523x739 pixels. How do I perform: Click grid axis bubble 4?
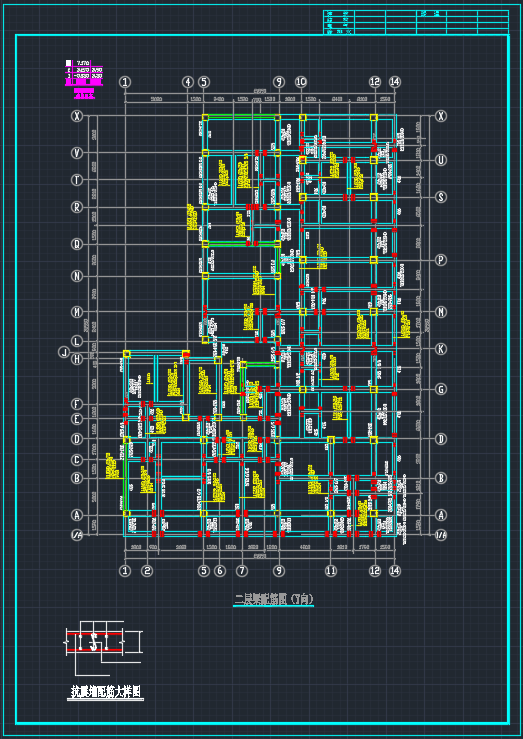coord(188,82)
